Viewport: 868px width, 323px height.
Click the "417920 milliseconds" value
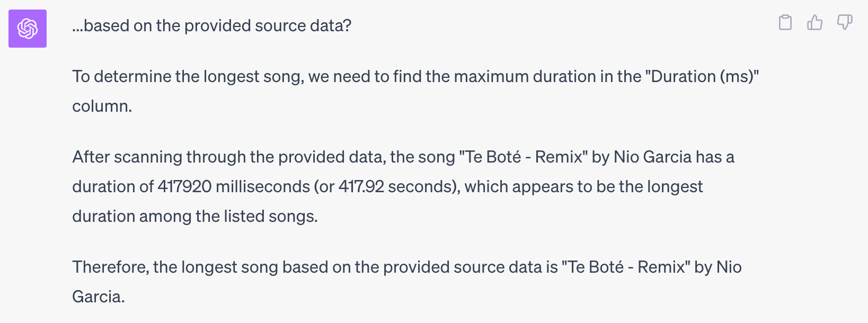(233, 187)
